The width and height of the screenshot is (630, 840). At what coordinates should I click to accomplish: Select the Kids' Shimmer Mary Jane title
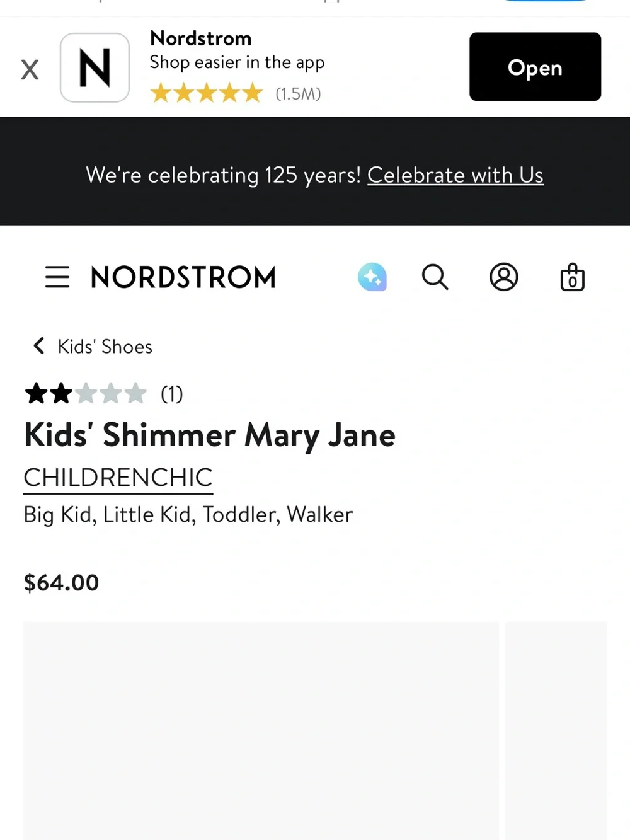click(x=210, y=436)
